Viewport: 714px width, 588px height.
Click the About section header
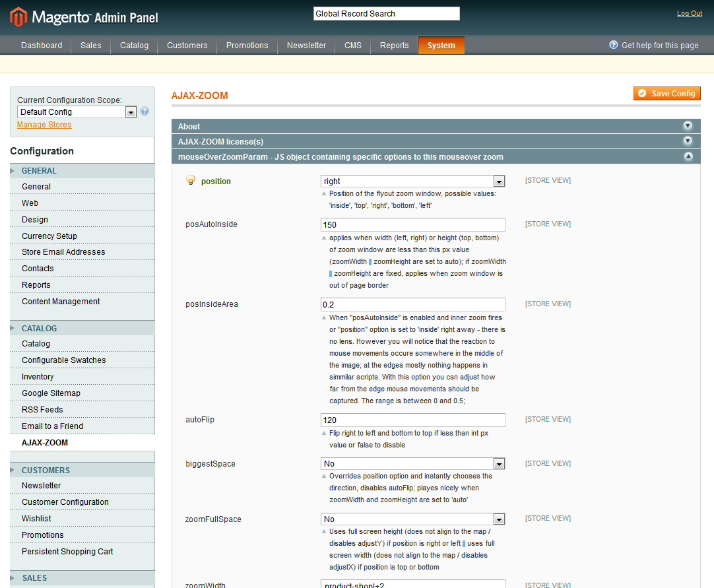point(436,126)
